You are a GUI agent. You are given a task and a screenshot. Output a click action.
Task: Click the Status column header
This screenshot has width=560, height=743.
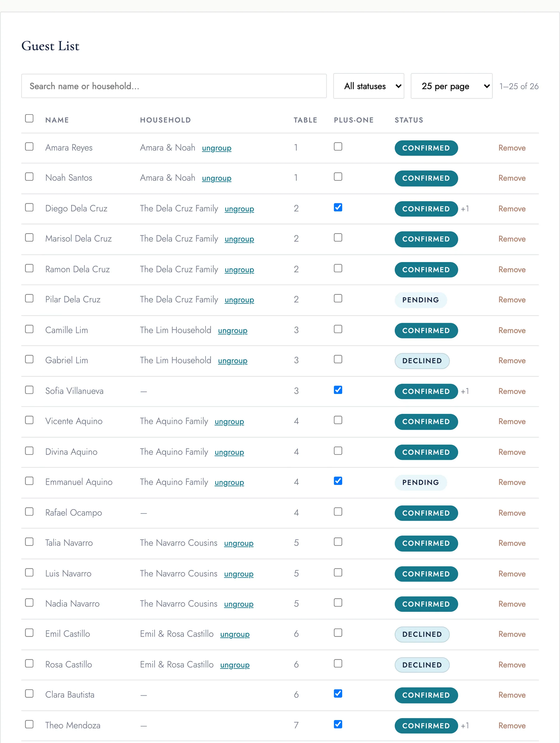(x=409, y=120)
